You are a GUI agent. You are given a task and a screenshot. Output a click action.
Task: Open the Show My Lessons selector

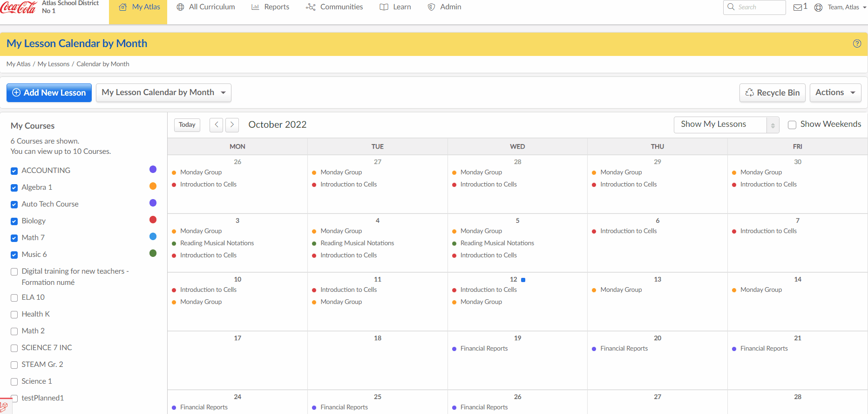(x=726, y=124)
